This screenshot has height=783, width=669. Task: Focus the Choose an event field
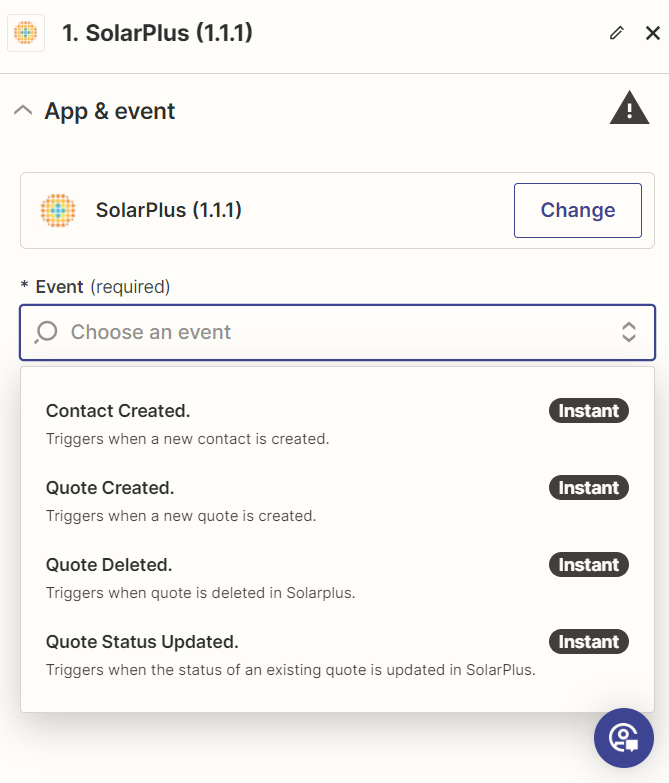337,332
